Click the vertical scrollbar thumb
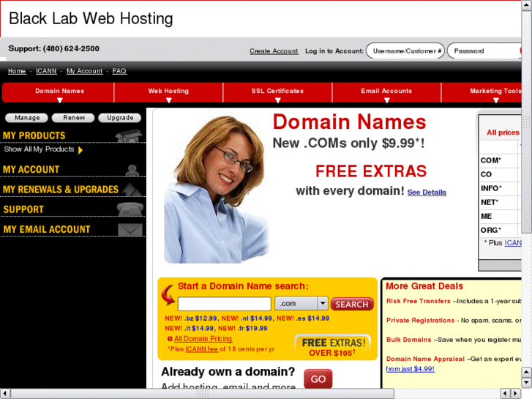This screenshot has width=532, height=399. [x=527, y=122]
